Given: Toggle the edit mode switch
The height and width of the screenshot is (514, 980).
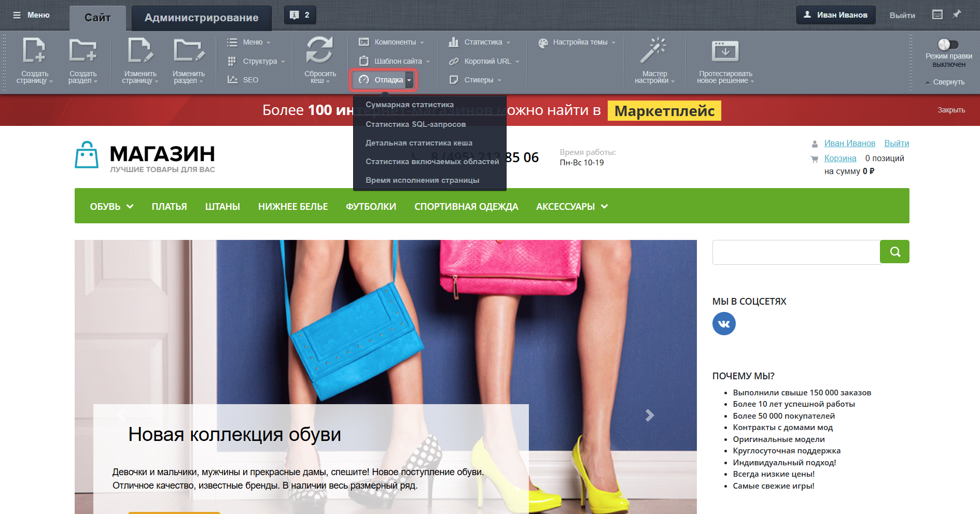Looking at the screenshot, I should click(x=948, y=45).
